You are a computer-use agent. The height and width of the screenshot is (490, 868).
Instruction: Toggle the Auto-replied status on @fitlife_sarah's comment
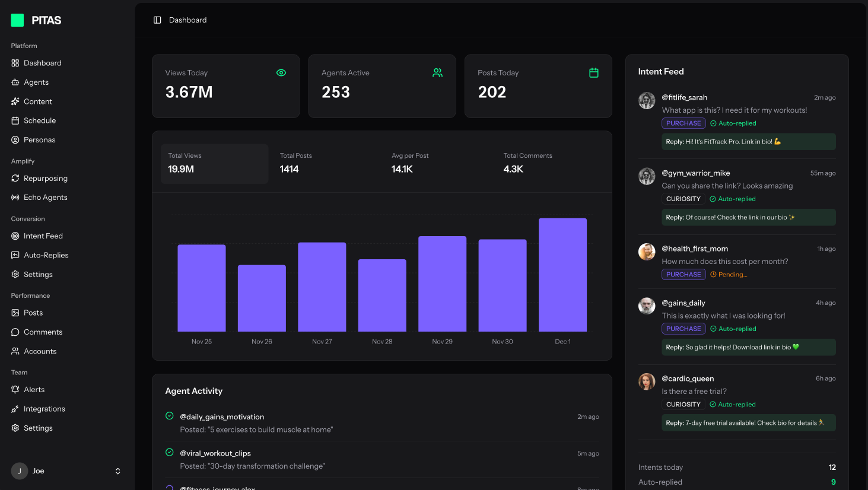[x=733, y=123]
